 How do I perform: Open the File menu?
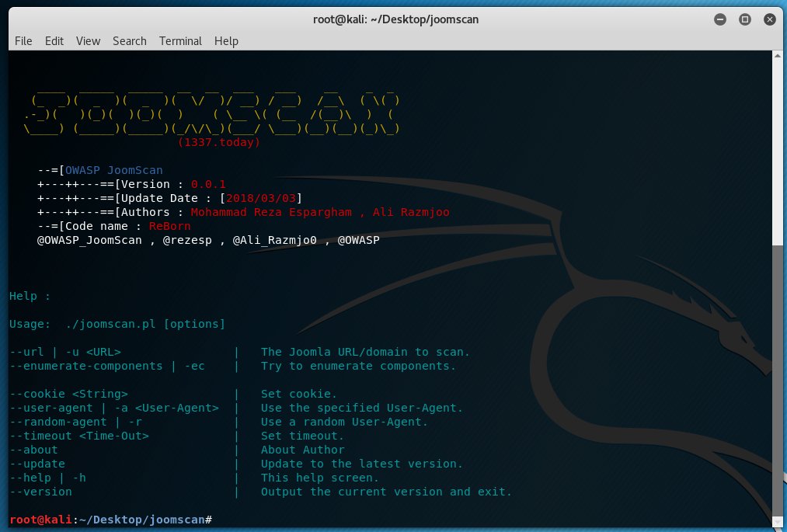(x=23, y=41)
